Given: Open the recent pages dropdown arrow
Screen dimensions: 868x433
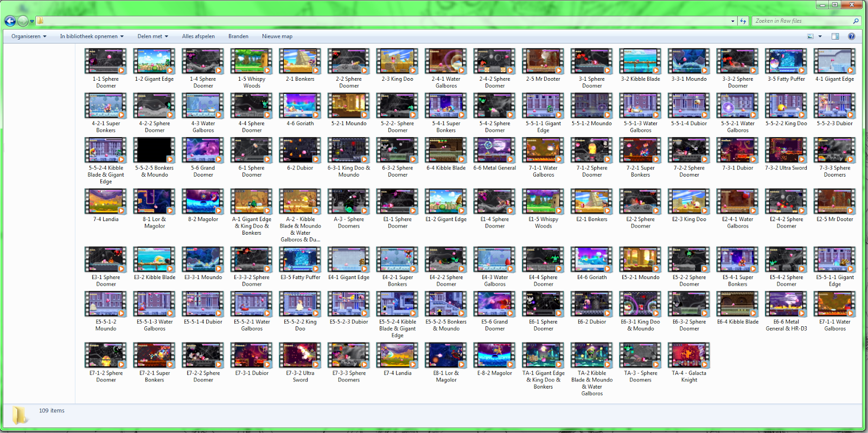Looking at the screenshot, I should 32,22.
